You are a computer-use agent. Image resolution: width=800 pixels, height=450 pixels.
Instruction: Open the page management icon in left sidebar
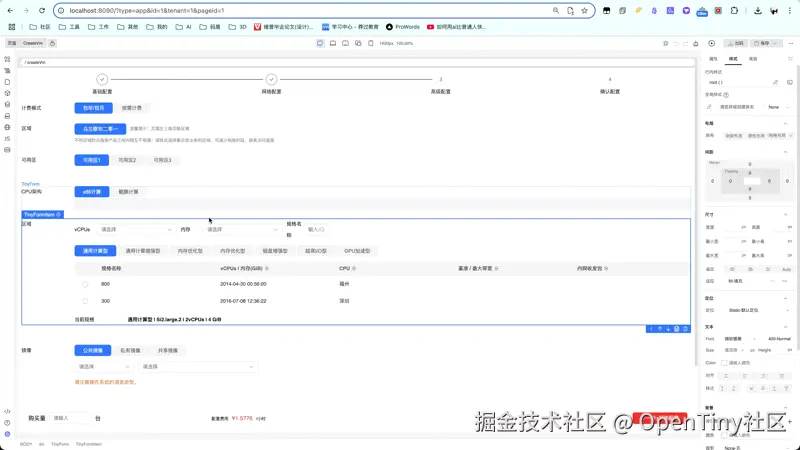(x=7, y=82)
